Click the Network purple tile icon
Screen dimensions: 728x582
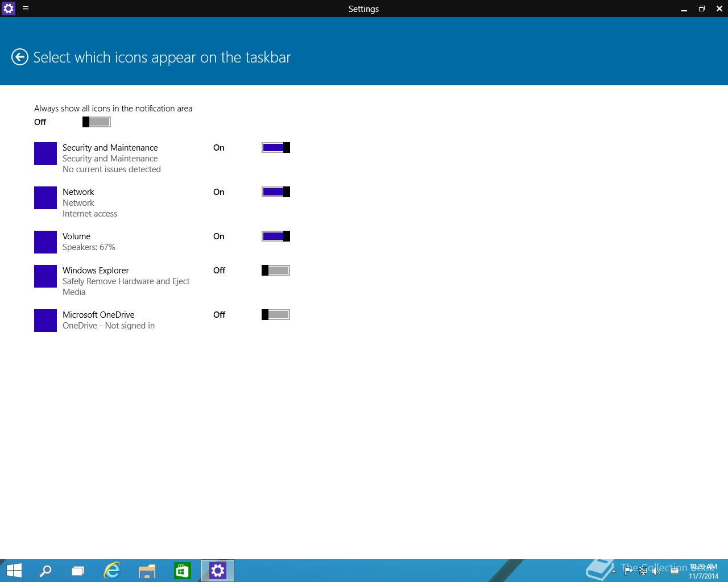(x=45, y=198)
